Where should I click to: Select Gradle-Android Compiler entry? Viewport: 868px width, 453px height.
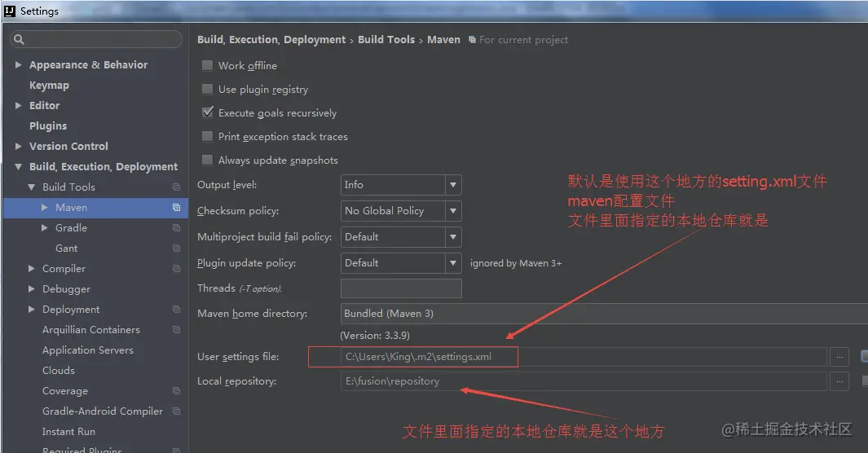tap(103, 411)
